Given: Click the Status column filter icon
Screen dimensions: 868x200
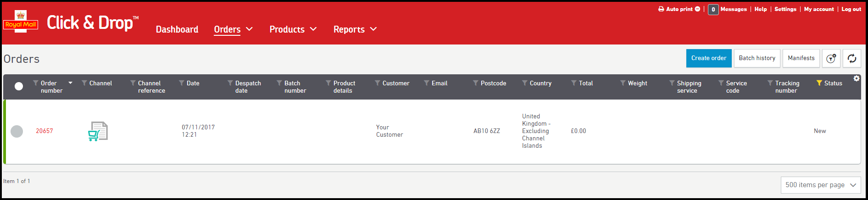Looking at the screenshot, I should coord(819,83).
